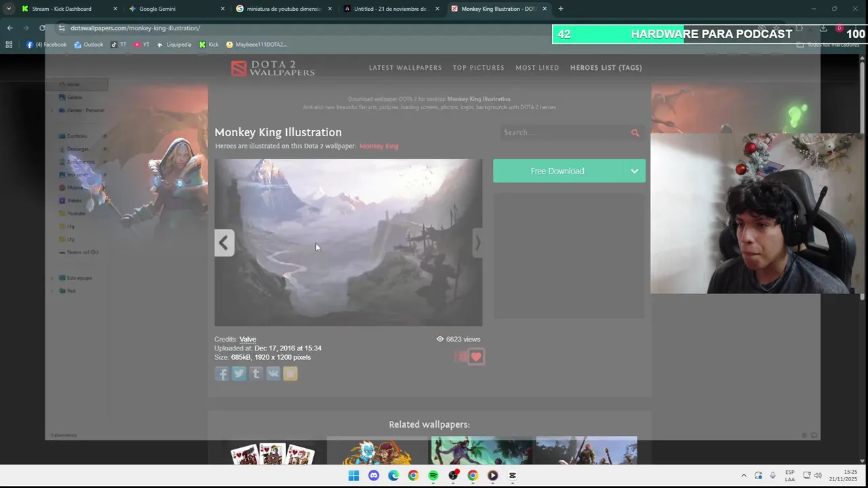Select Escritorio in File Explorer sidebar
868x488 pixels.
click(73, 136)
